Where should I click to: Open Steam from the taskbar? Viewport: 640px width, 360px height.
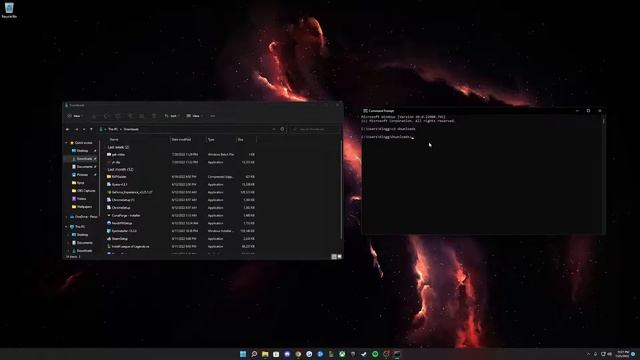[364, 354]
